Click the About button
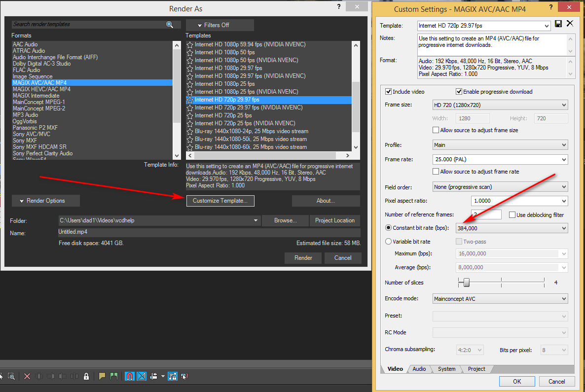The height and width of the screenshot is (392, 585). (326, 201)
